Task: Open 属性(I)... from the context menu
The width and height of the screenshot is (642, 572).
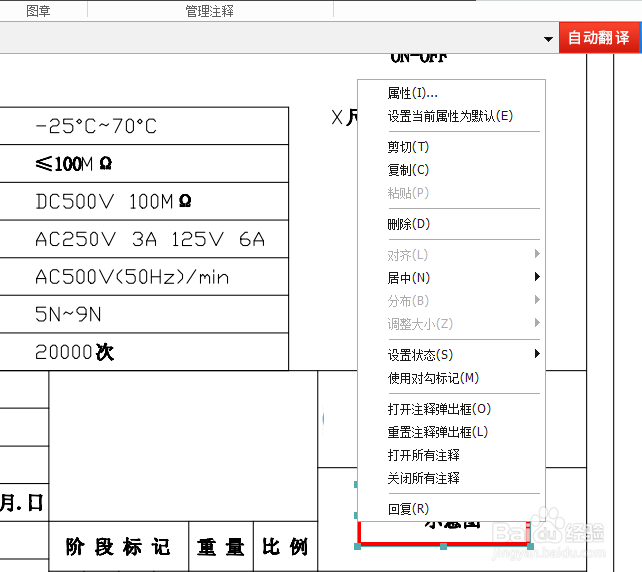Action: point(451,93)
